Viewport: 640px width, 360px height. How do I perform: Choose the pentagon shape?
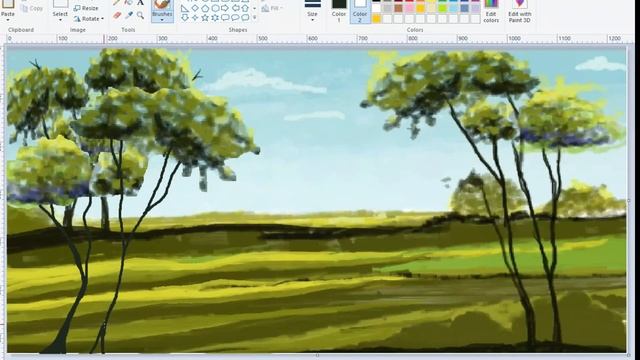click(205, 8)
